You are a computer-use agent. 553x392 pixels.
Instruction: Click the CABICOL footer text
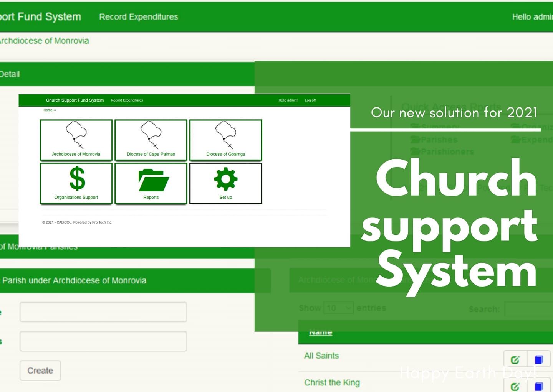click(x=77, y=222)
